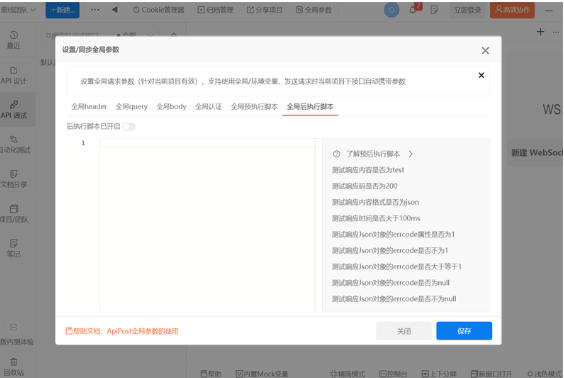
Task: Insert snippet 测试响应码是否为200
Action: (x=364, y=186)
